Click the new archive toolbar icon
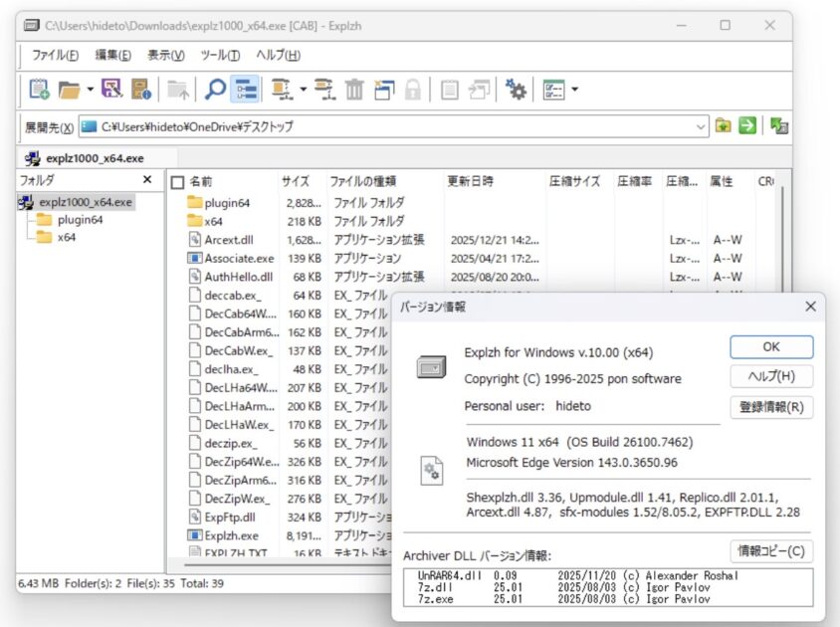Viewport: 840px width, 627px height. tap(39, 91)
